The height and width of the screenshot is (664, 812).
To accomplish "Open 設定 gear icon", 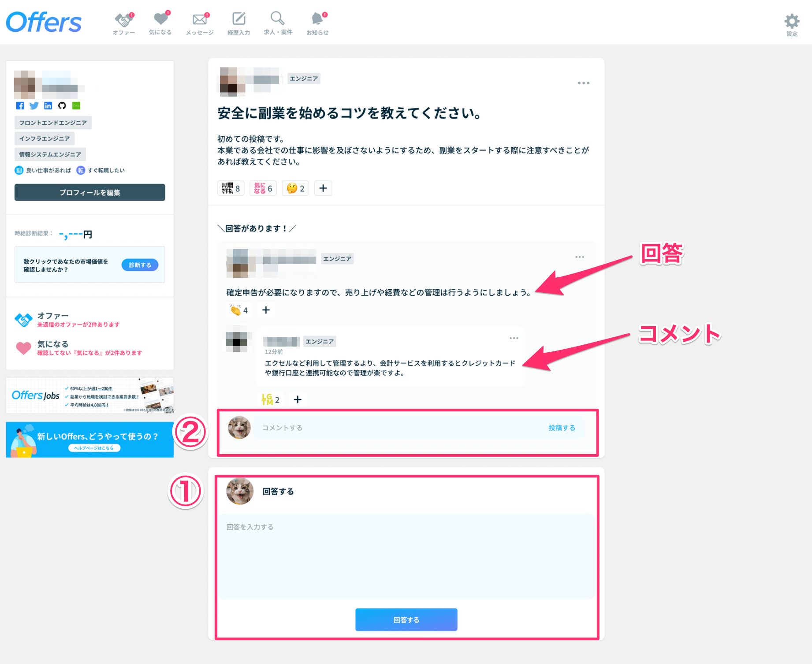I will pos(792,25).
